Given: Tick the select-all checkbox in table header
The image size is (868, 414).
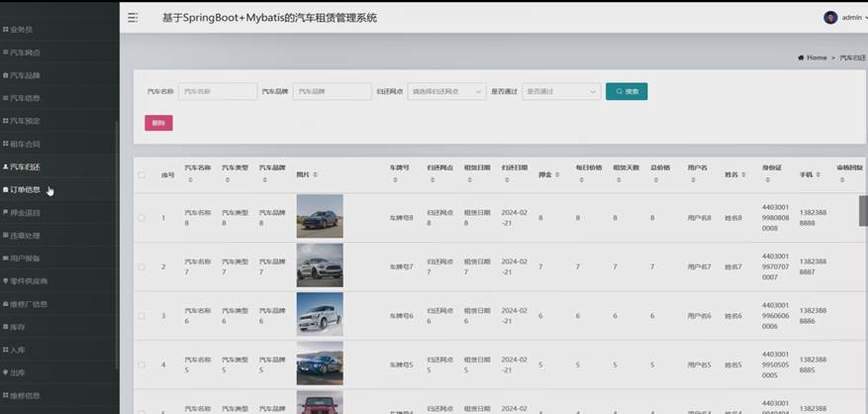Looking at the screenshot, I should point(142,175).
